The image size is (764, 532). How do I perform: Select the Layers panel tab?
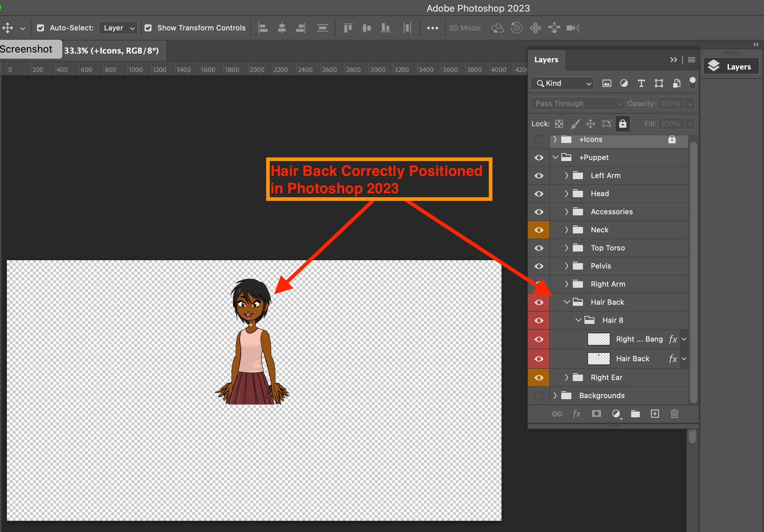tap(546, 60)
